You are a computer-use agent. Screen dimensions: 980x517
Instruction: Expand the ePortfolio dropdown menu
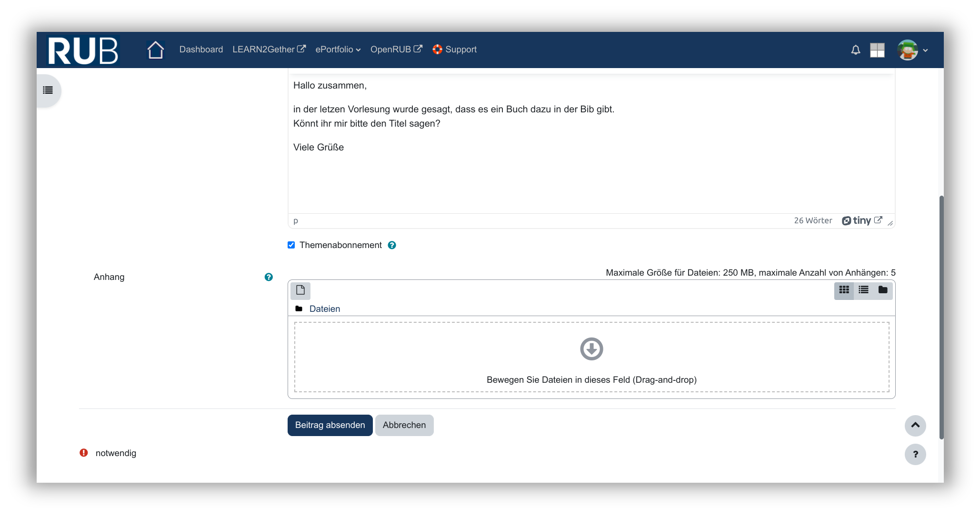[338, 50]
